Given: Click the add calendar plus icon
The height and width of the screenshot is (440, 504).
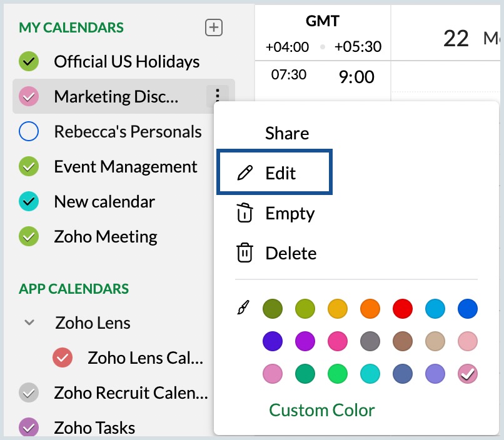Looking at the screenshot, I should [x=214, y=27].
